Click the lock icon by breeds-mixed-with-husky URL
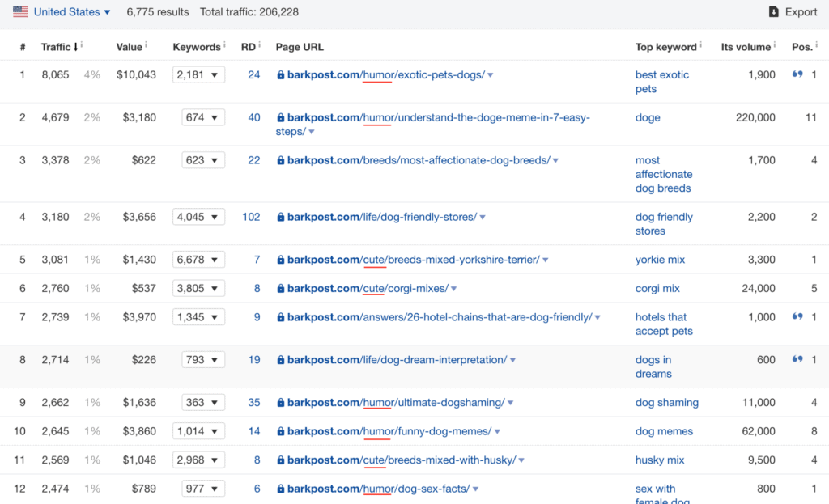This screenshot has height=504, width=829. click(281, 460)
